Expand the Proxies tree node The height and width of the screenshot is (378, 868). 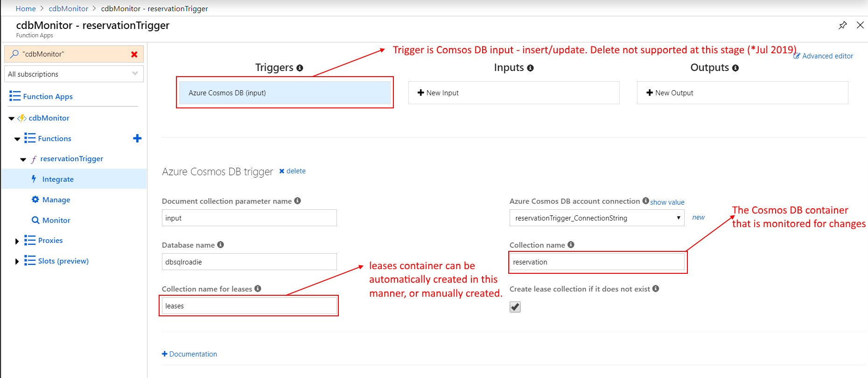coord(17,241)
